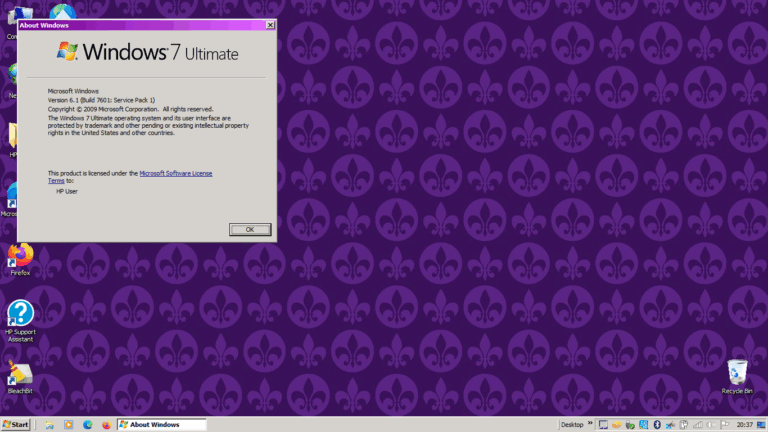
Task: Open the Start menu
Action: [16, 425]
